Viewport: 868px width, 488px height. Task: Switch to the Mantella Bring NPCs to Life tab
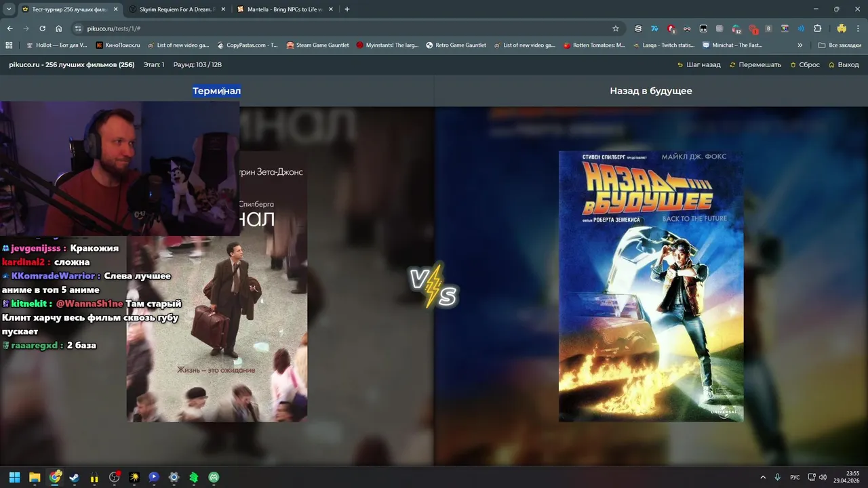point(285,9)
